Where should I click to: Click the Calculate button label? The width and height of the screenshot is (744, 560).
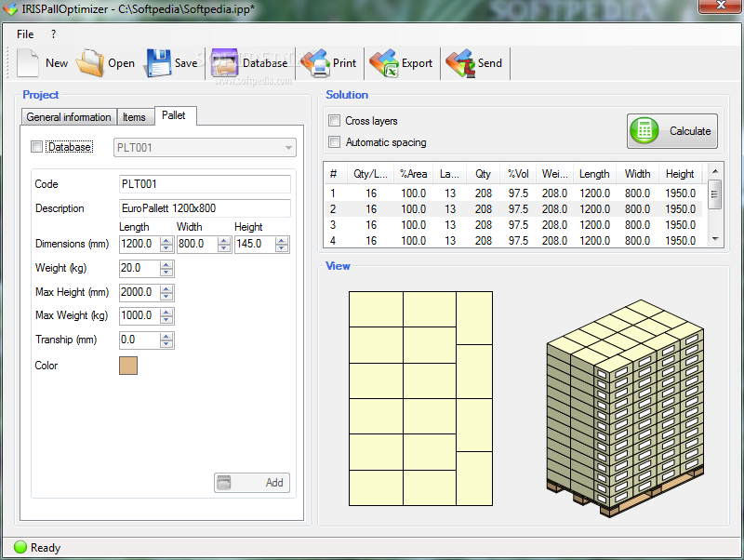[x=690, y=131]
